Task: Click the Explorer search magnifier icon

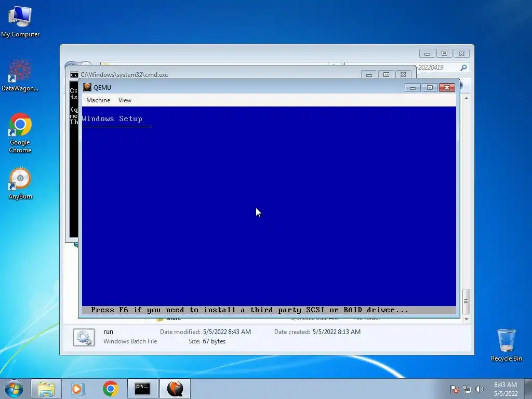Action: pos(463,68)
